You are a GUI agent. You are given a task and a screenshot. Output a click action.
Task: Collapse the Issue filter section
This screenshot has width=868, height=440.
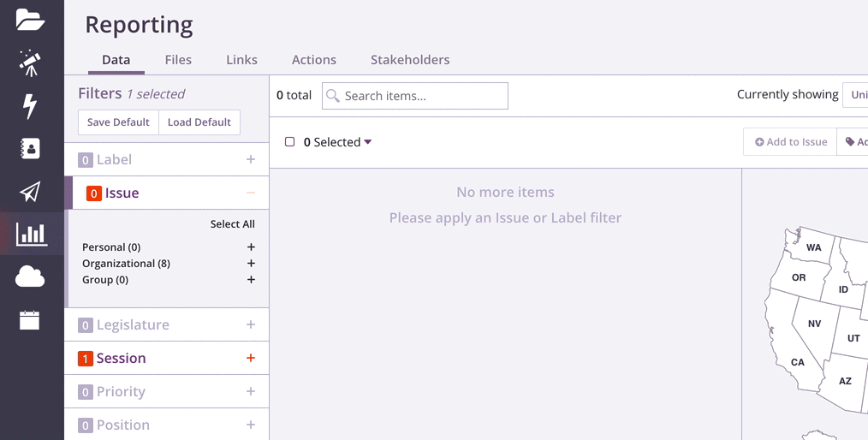click(251, 193)
